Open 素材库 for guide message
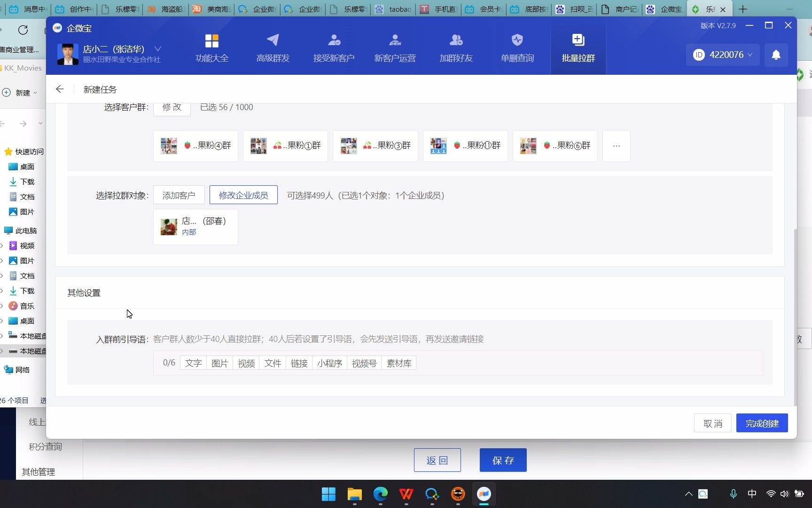Viewport: 812px width, 508px height. 399,363
